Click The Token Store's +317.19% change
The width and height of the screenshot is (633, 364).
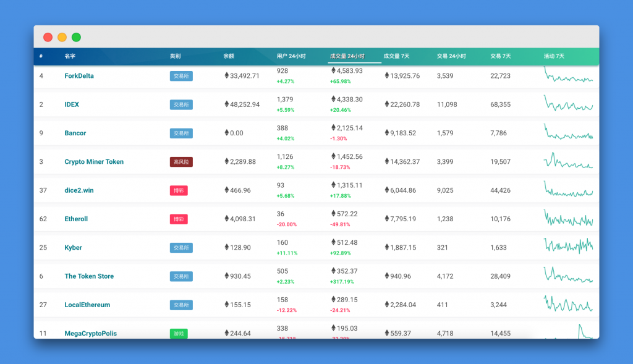click(x=342, y=282)
